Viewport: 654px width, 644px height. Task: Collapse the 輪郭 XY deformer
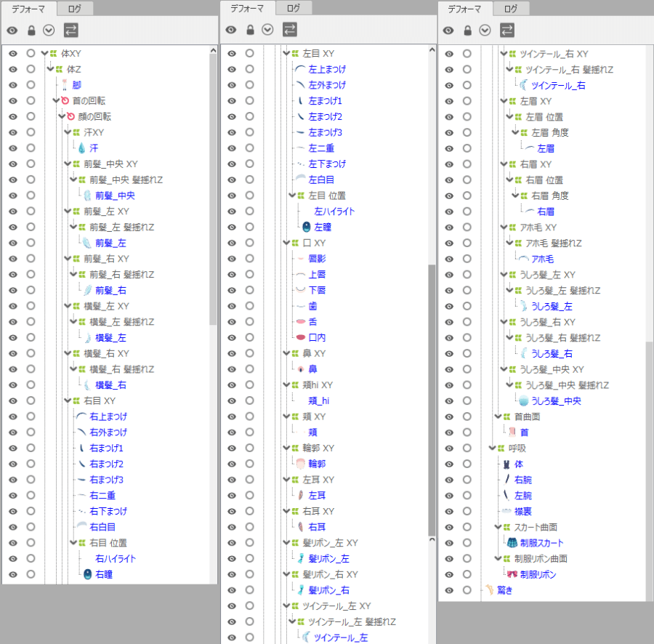[x=286, y=448]
